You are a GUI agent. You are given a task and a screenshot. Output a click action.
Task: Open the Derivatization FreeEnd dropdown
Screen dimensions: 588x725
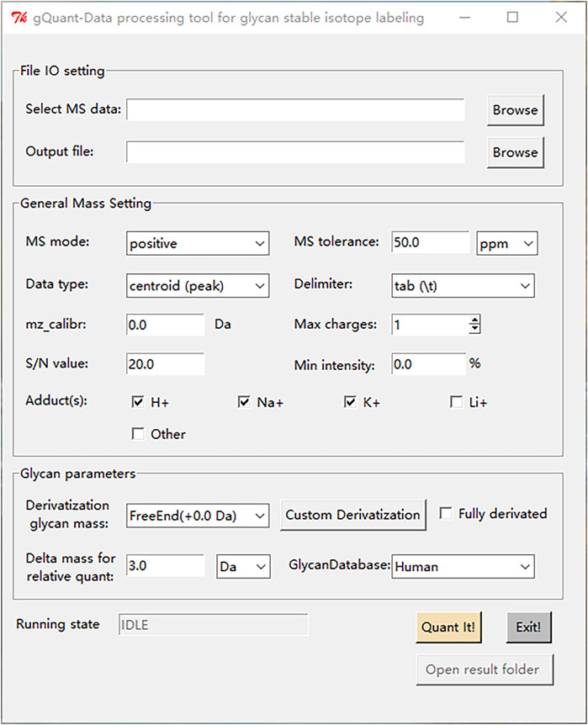click(198, 516)
